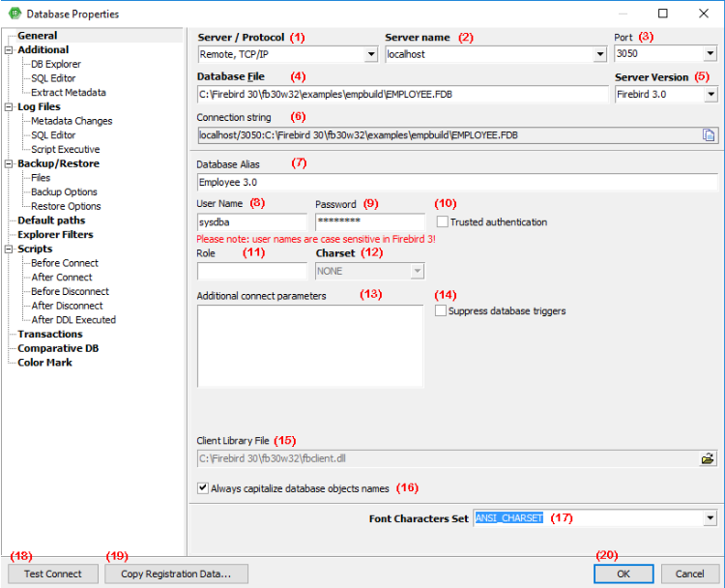This screenshot has width=725, height=588.
Task: Open Before Disconnect script page
Action: click(70, 291)
